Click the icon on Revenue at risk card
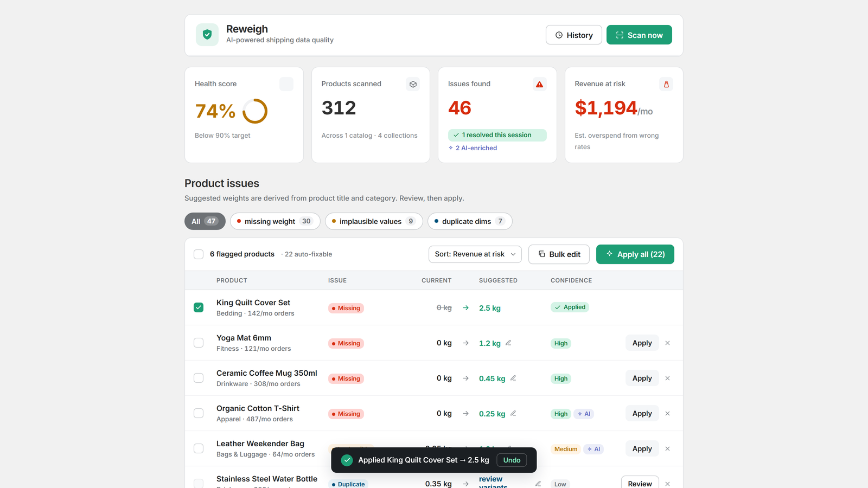868x488 pixels. (x=666, y=84)
